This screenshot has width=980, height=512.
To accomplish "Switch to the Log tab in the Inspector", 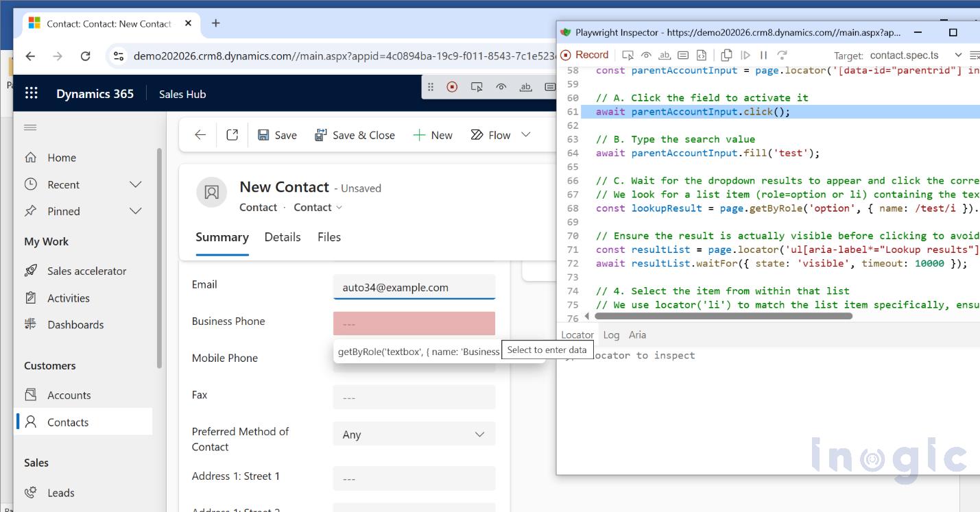I will (x=611, y=335).
